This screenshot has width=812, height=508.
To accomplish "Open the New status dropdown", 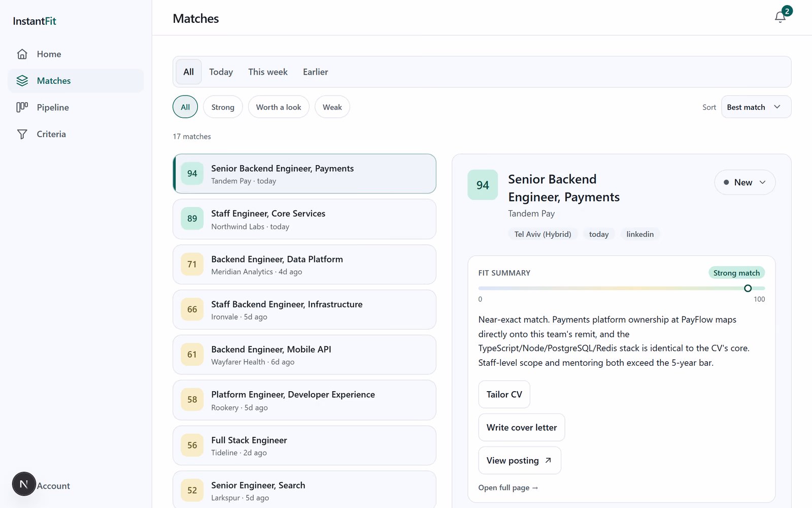I will (x=745, y=182).
